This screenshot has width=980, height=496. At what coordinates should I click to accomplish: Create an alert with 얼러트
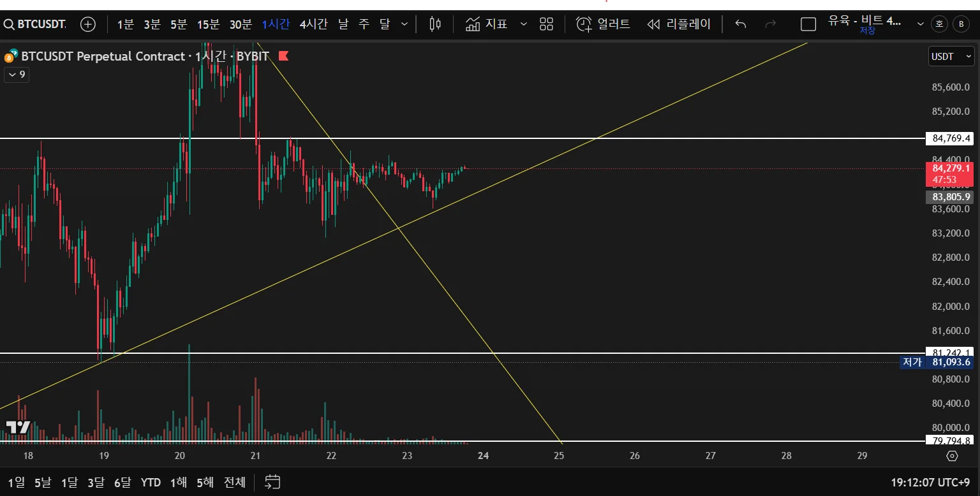click(603, 24)
